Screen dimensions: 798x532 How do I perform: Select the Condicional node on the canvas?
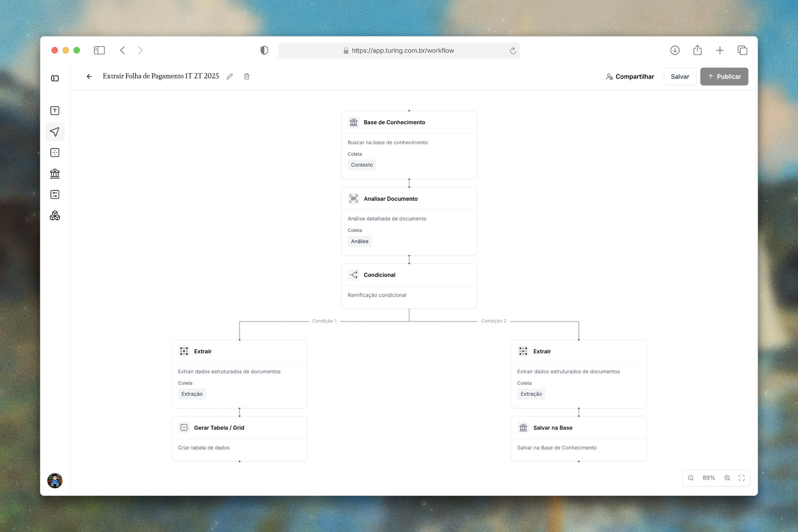tap(409, 275)
